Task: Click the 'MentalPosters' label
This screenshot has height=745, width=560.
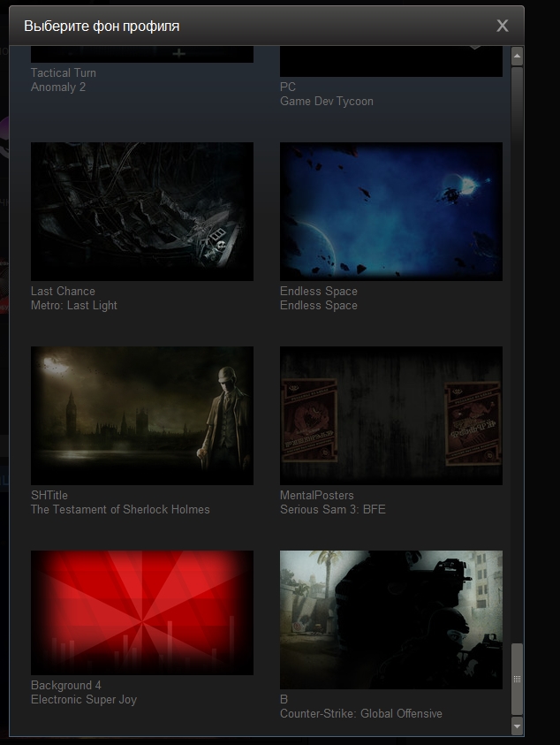Action: (x=317, y=496)
